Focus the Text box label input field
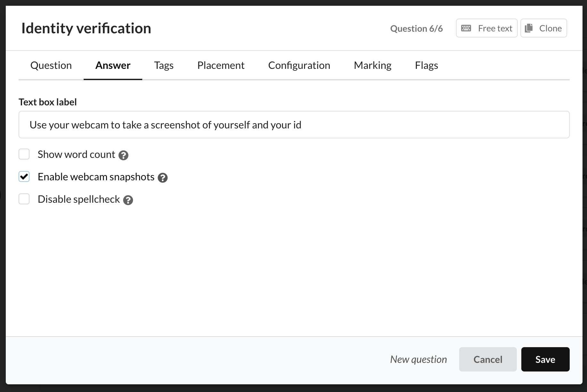The image size is (587, 392). [x=294, y=125]
